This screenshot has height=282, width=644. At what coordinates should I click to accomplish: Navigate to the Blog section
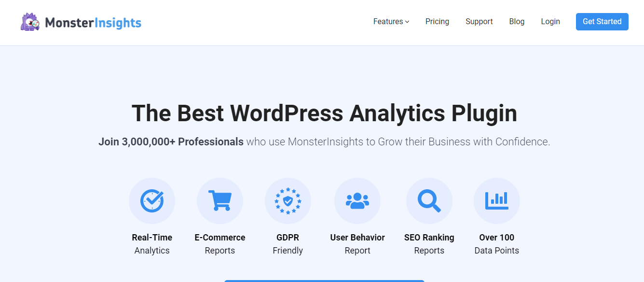(517, 21)
